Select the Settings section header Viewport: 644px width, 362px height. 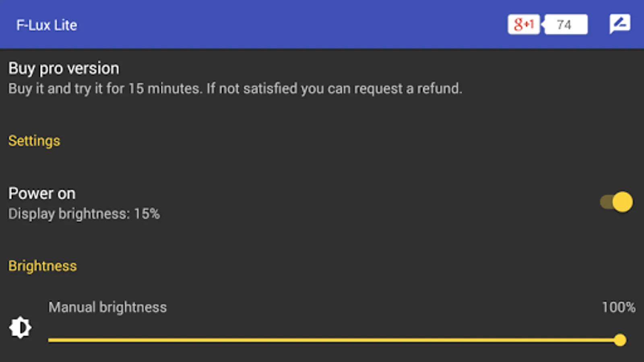(34, 141)
